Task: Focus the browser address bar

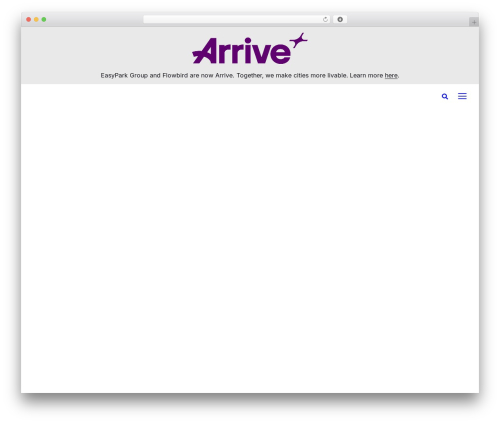Action: tap(236, 19)
